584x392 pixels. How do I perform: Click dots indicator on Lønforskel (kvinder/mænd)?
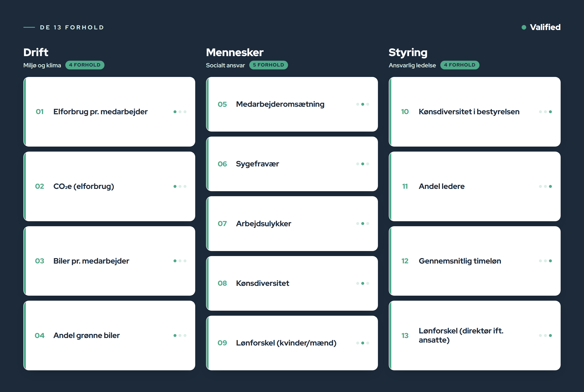click(x=363, y=343)
